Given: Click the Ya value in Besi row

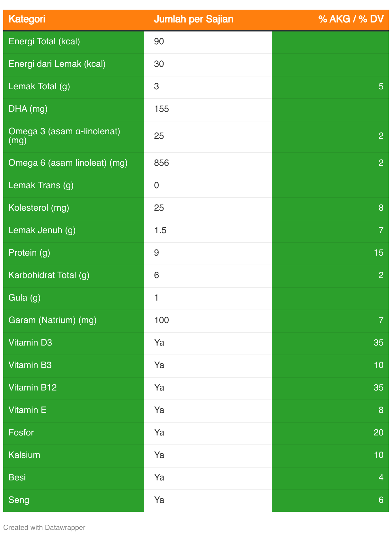Looking at the screenshot, I should (x=159, y=478).
